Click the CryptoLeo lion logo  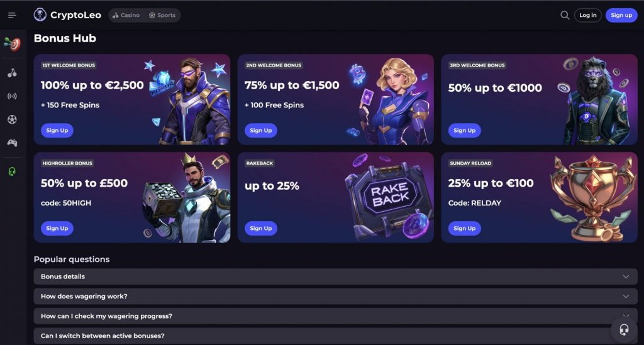pyautogui.click(x=40, y=15)
